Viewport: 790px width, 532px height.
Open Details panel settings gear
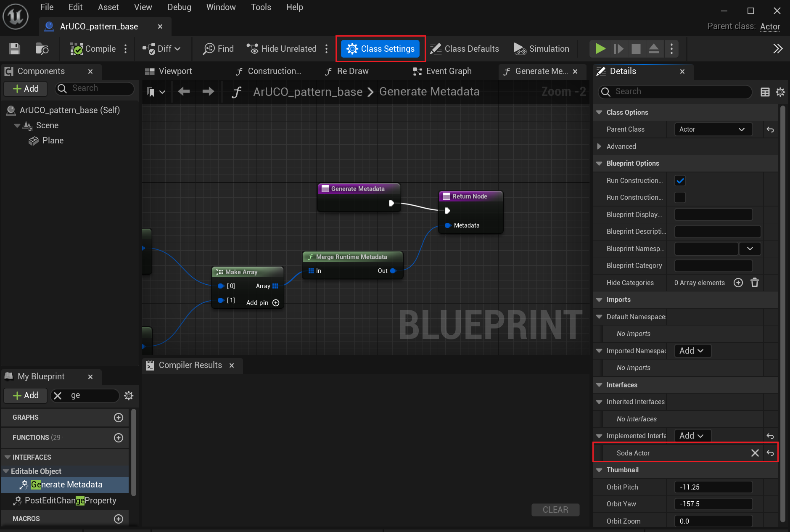(x=780, y=92)
